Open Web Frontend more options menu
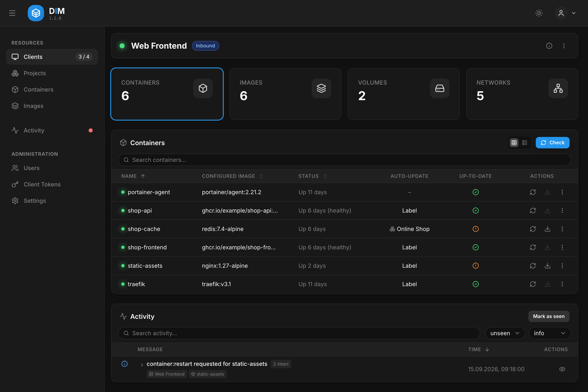588x392 pixels. [x=564, y=46]
